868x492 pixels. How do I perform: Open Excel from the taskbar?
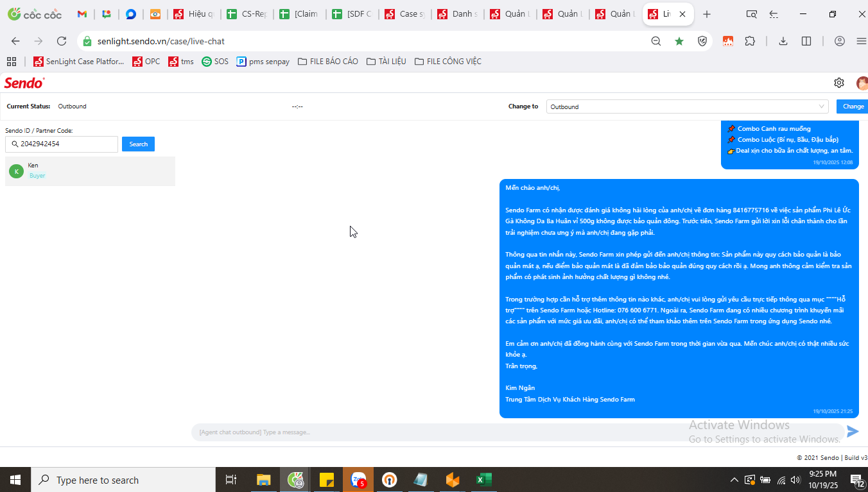click(483, 480)
